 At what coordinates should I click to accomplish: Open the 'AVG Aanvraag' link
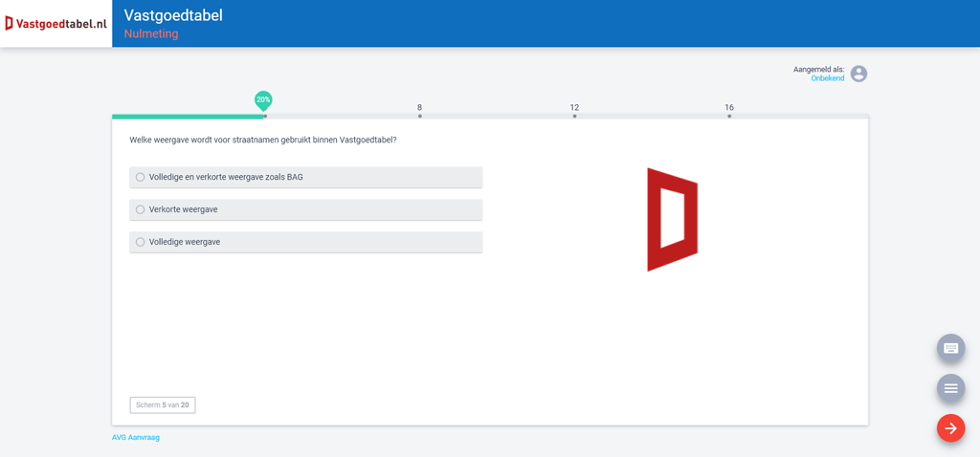[x=136, y=438]
